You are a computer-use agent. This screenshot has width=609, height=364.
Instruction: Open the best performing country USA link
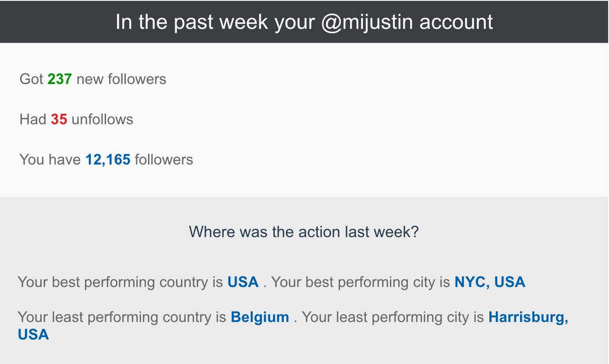[x=243, y=282]
